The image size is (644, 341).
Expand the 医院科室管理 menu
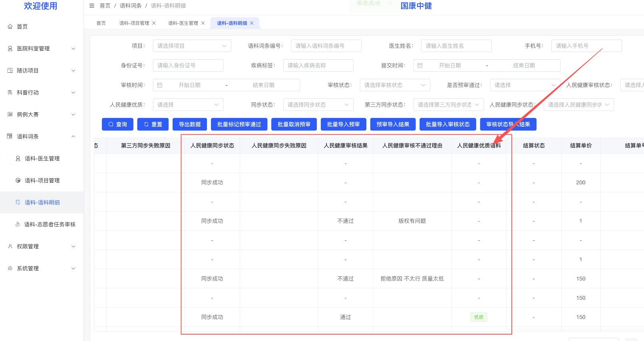[x=73, y=48]
